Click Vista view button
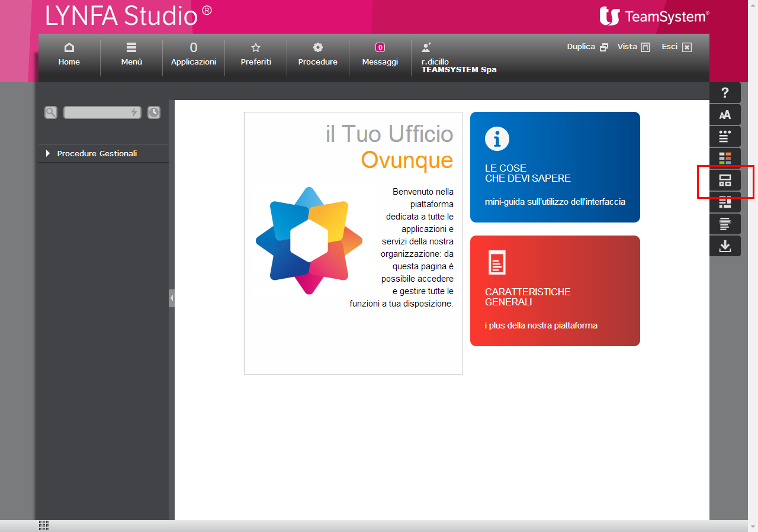The height and width of the screenshot is (532, 758). tap(634, 47)
